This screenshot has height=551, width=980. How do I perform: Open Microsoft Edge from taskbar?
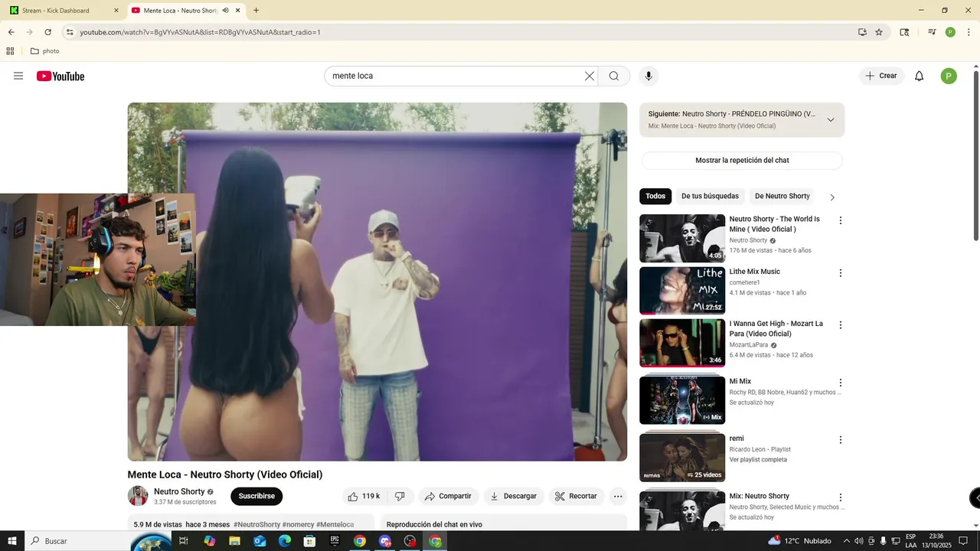(x=285, y=541)
